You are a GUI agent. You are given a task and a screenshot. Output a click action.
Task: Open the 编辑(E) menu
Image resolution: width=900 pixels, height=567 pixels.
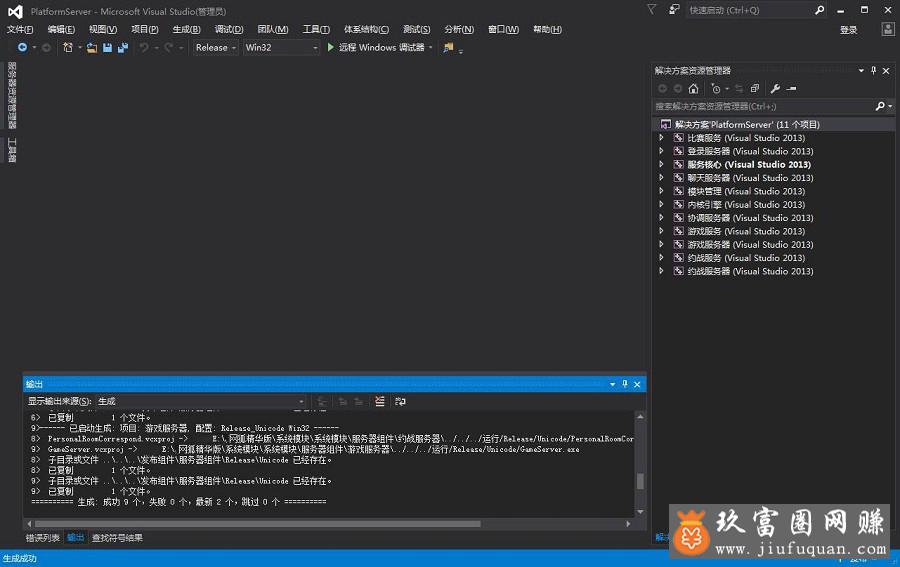(x=61, y=29)
